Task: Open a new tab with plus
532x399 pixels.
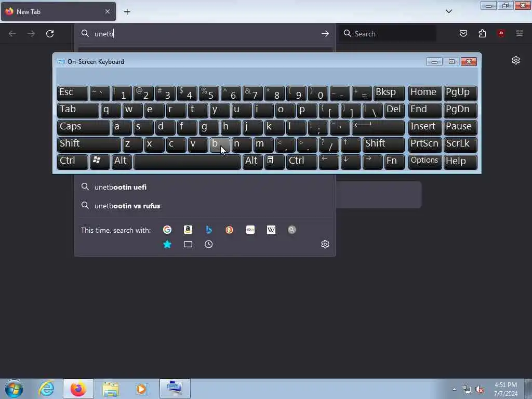Action: pyautogui.click(x=127, y=12)
